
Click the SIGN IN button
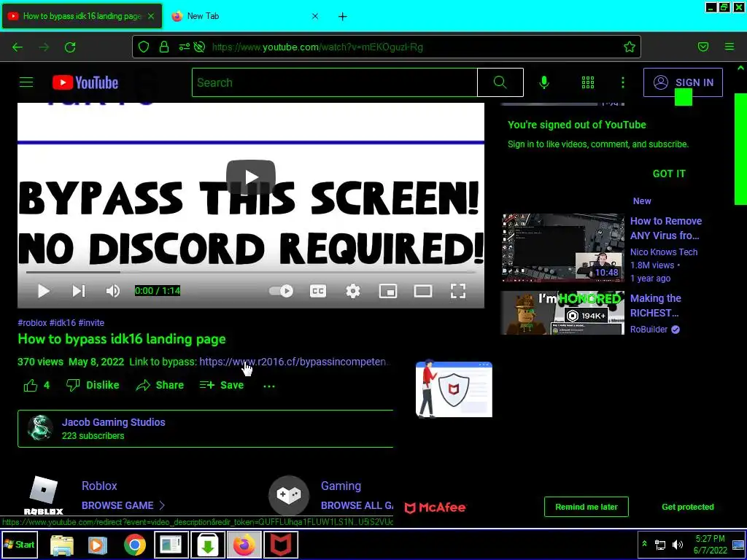683,82
